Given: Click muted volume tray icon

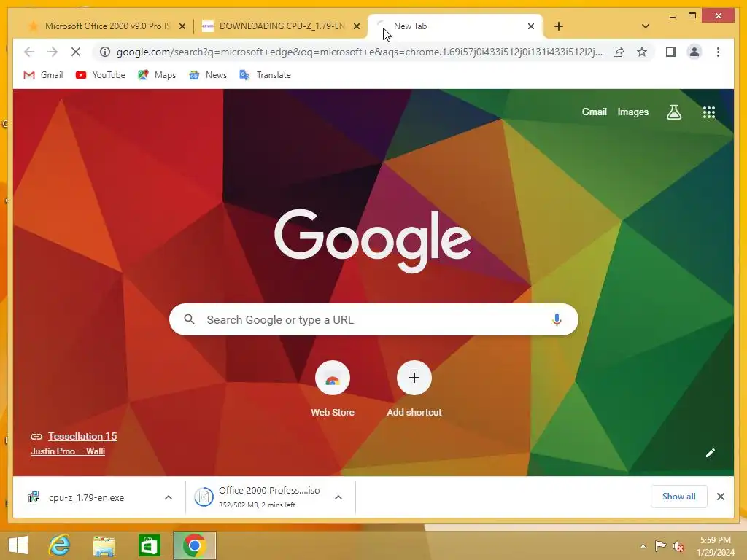Looking at the screenshot, I should (678, 546).
